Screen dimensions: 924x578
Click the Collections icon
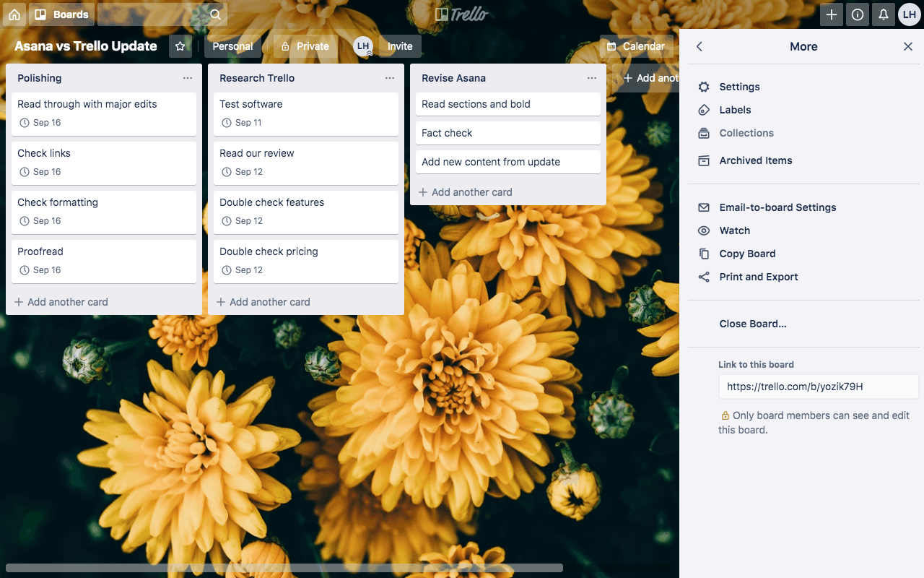704,133
